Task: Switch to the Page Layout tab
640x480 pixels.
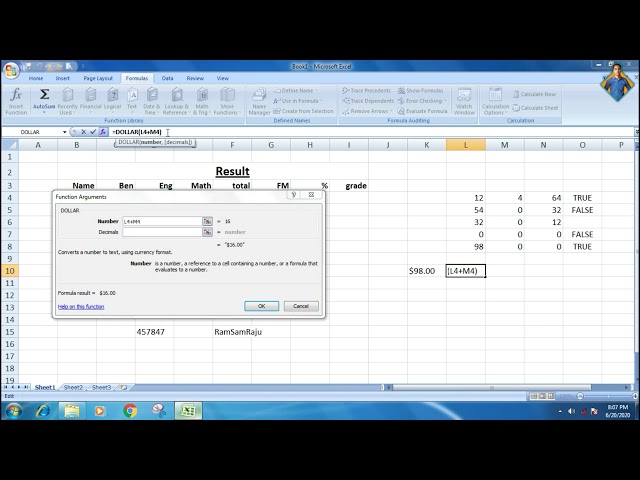Action: [x=98, y=78]
